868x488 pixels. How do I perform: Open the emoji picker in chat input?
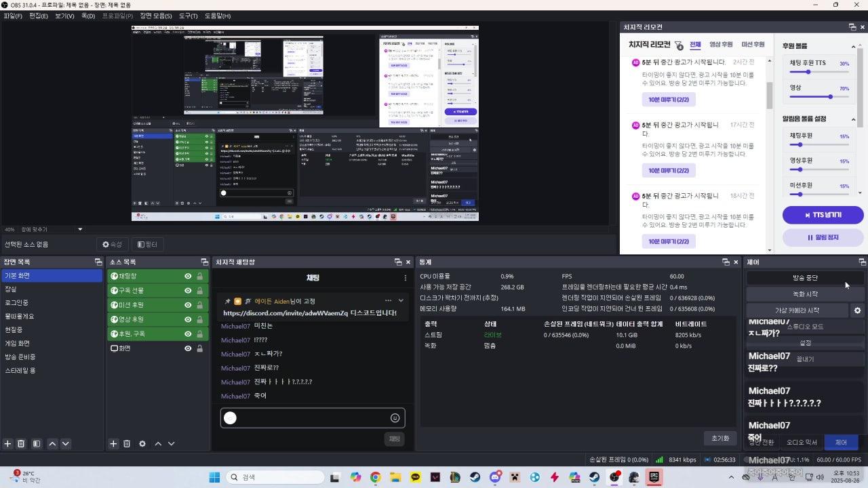395,418
